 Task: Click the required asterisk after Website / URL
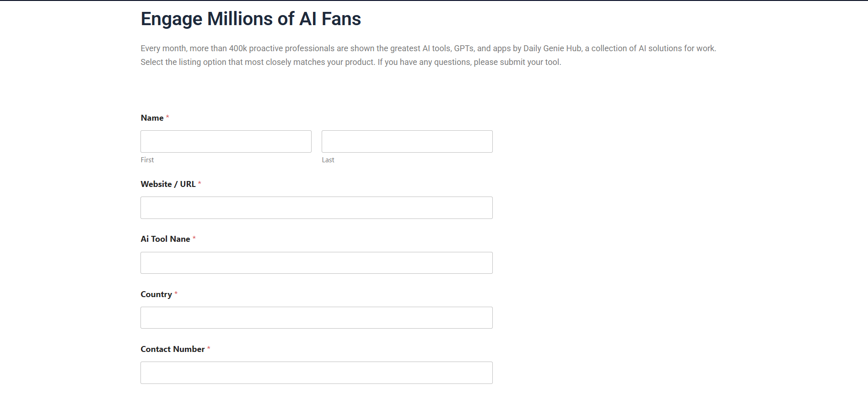pyautogui.click(x=199, y=184)
